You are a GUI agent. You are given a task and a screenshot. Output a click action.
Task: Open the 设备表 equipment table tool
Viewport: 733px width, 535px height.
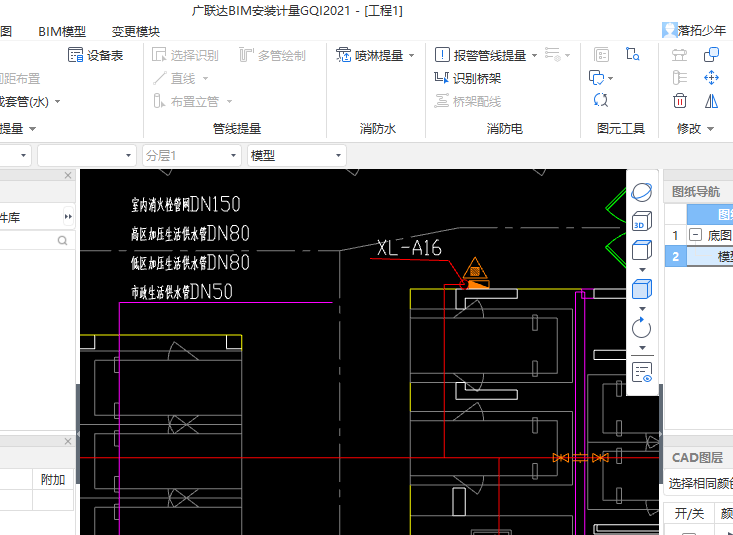(x=95, y=55)
